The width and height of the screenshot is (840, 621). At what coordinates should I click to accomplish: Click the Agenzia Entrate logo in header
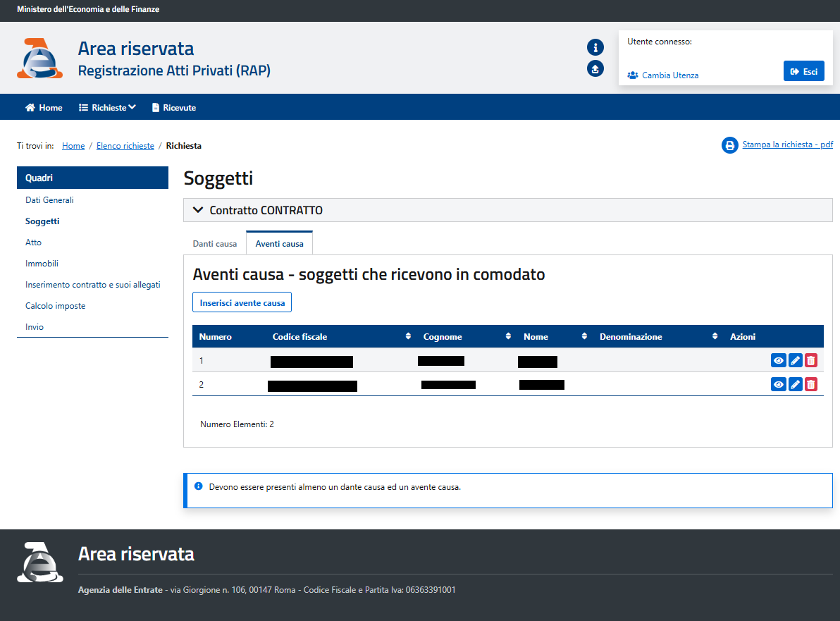coord(39,59)
